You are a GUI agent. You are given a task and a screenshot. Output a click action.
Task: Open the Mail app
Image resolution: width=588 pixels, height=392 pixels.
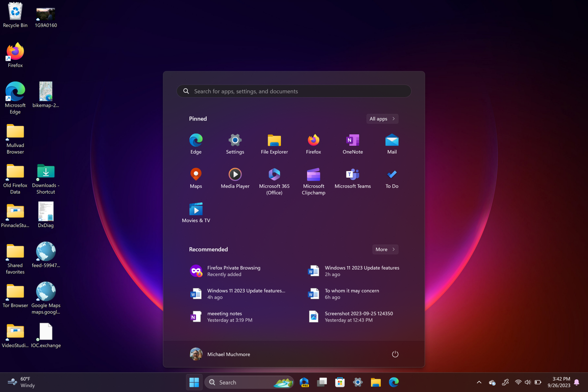(x=392, y=144)
